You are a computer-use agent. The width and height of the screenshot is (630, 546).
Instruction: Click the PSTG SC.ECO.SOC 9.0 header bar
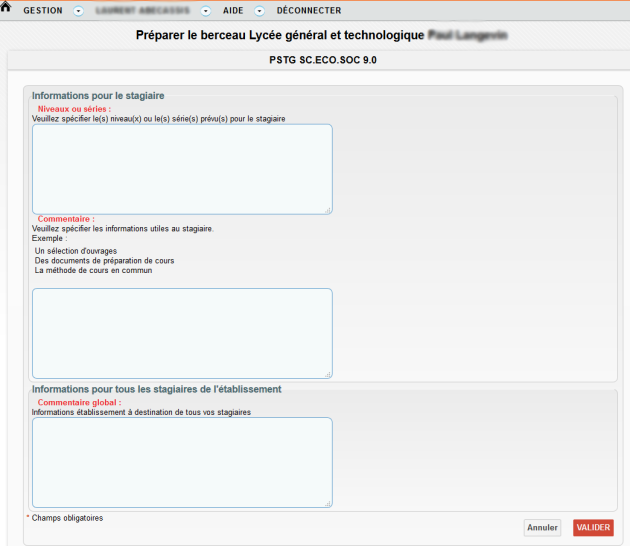pos(317,60)
